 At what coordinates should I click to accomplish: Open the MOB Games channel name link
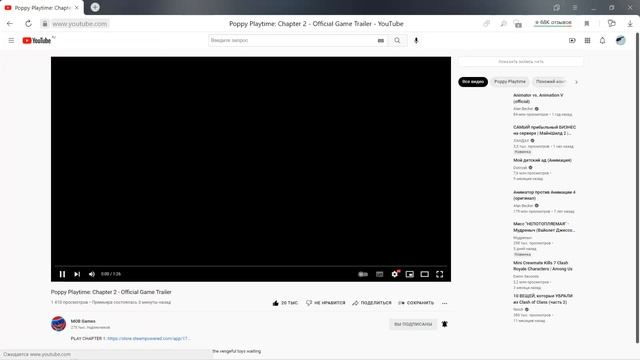pos(83,321)
